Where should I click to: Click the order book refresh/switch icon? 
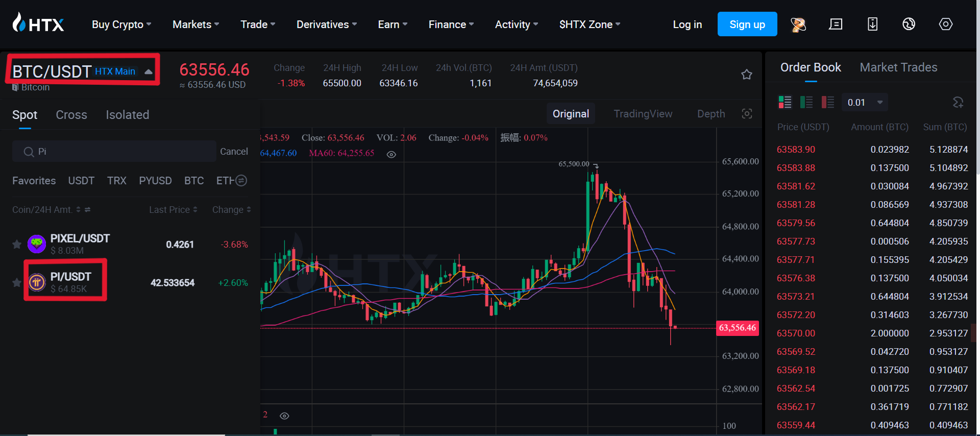pyautogui.click(x=958, y=102)
